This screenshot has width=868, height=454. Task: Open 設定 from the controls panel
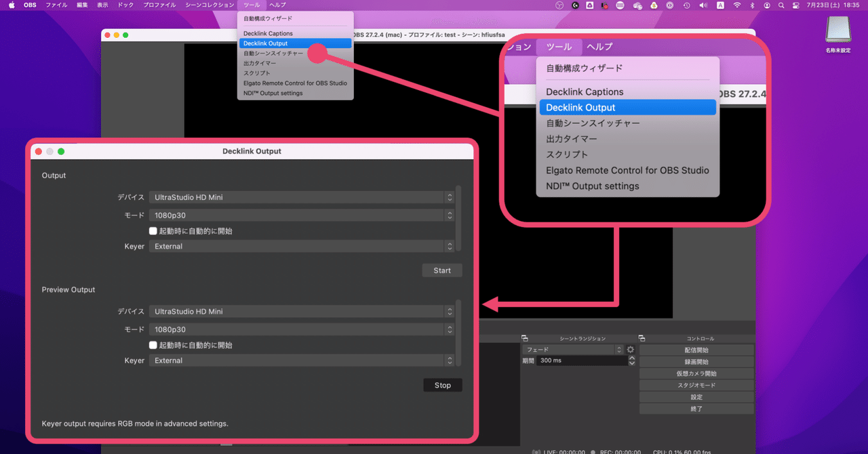coord(696,397)
